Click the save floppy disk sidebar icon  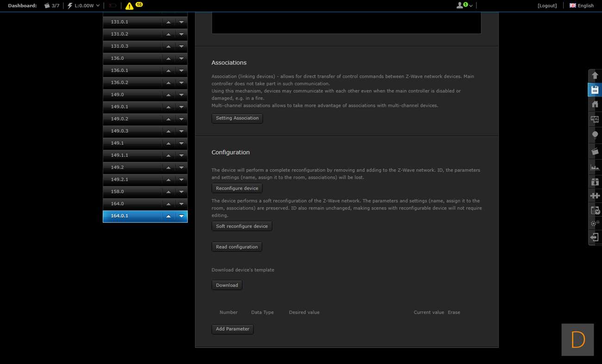595,90
